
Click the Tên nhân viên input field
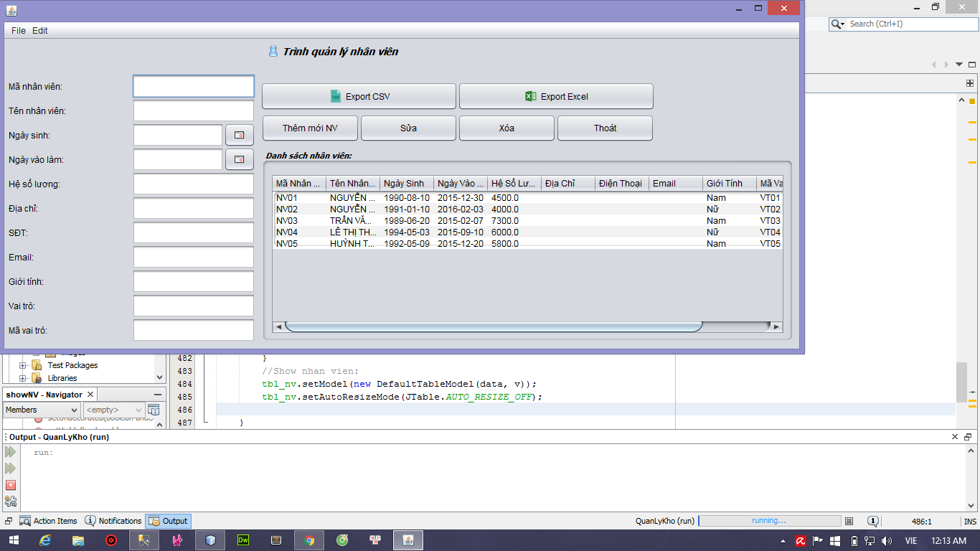194,110
